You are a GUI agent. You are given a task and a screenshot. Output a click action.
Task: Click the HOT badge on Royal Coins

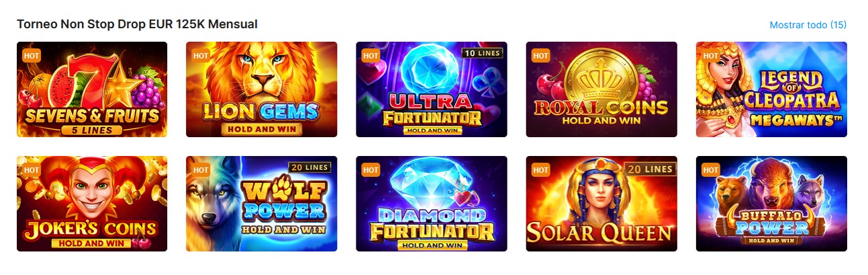pyautogui.click(x=541, y=56)
